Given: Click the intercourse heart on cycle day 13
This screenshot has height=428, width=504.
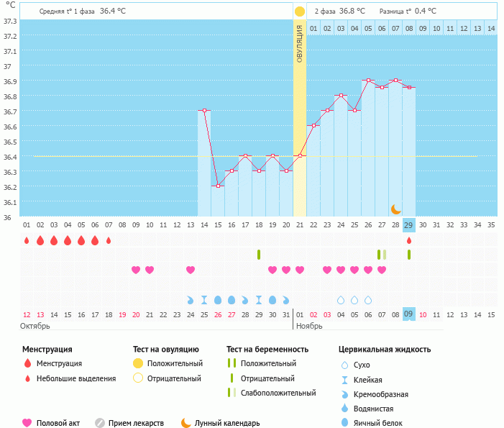Looking at the screenshot, I should (x=191, y=270).
